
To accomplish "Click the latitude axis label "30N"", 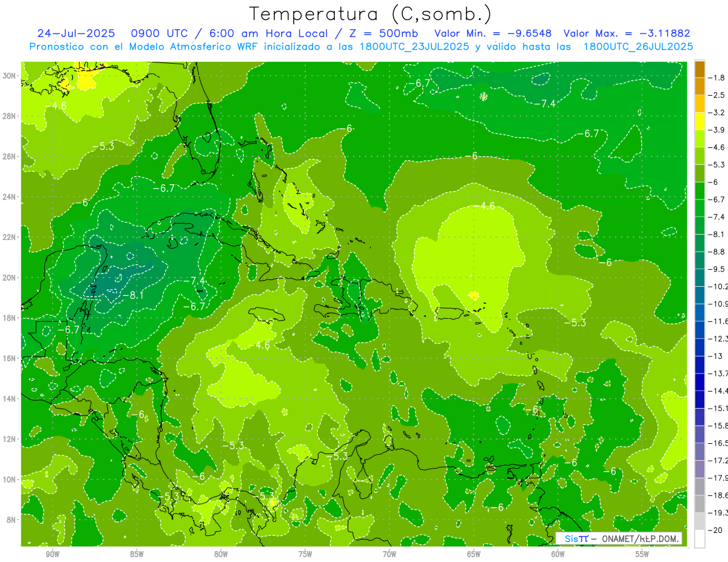I will coord(9,76).
